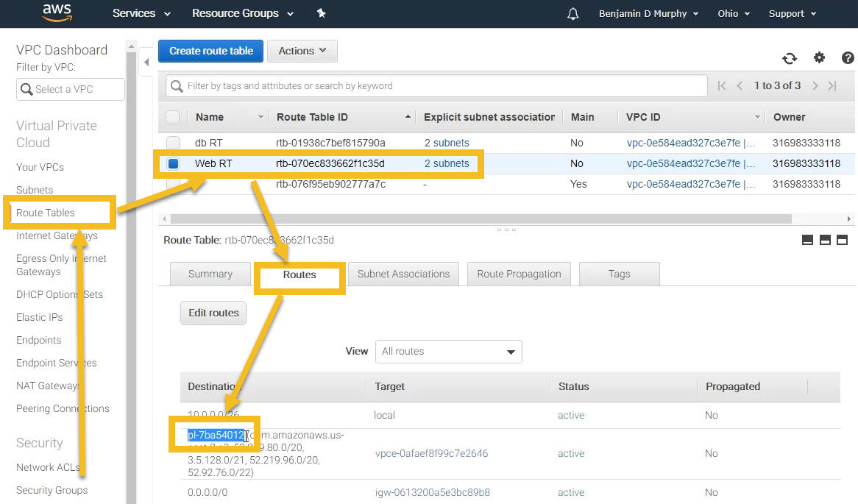Image resolution: width=858 pixels, height=504 pixels.
Task: Open target igw-0613200a5e3bc89b8 link
Action: [x=432, y=492]
